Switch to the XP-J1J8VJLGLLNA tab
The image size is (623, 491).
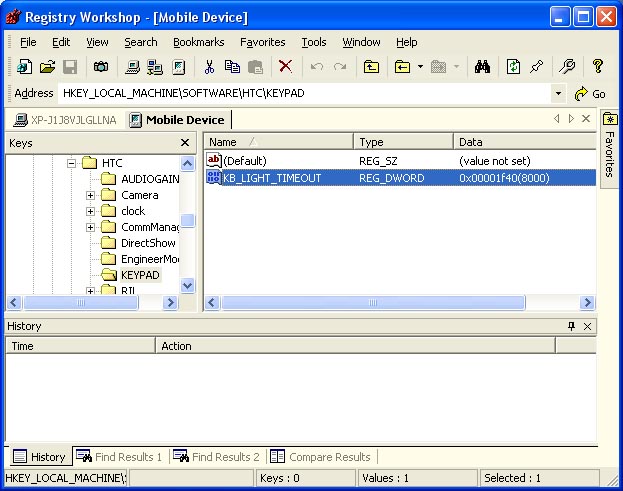(65, 120)
